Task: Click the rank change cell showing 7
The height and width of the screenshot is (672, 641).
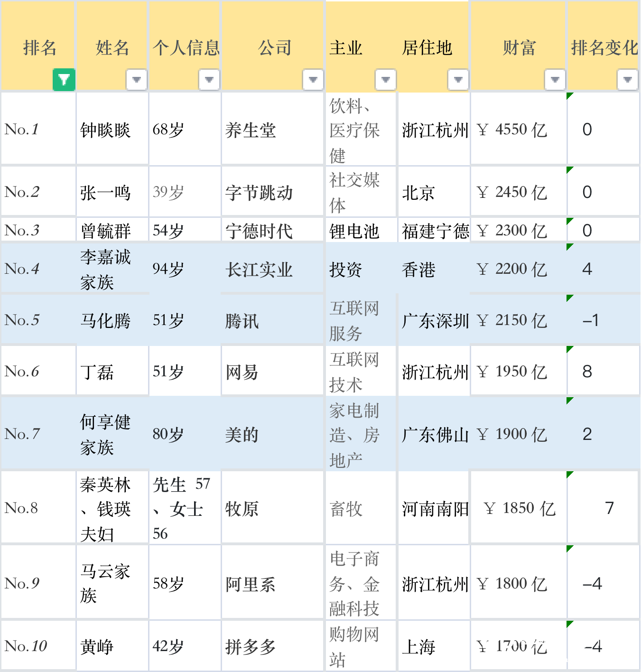Action: point(603,508)
